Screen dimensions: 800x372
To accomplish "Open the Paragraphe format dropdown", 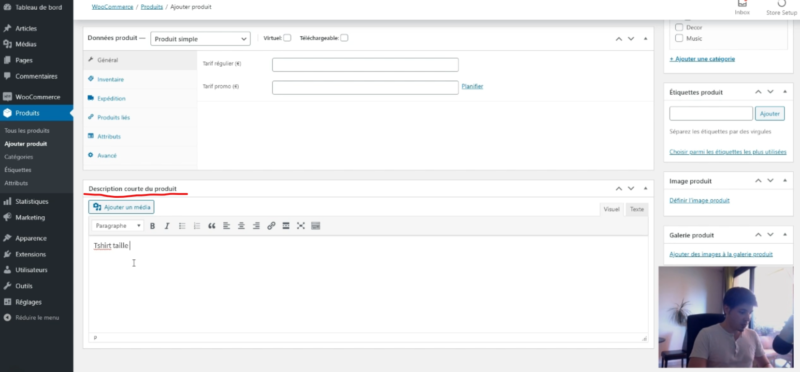I will click(x=118, y=226).
